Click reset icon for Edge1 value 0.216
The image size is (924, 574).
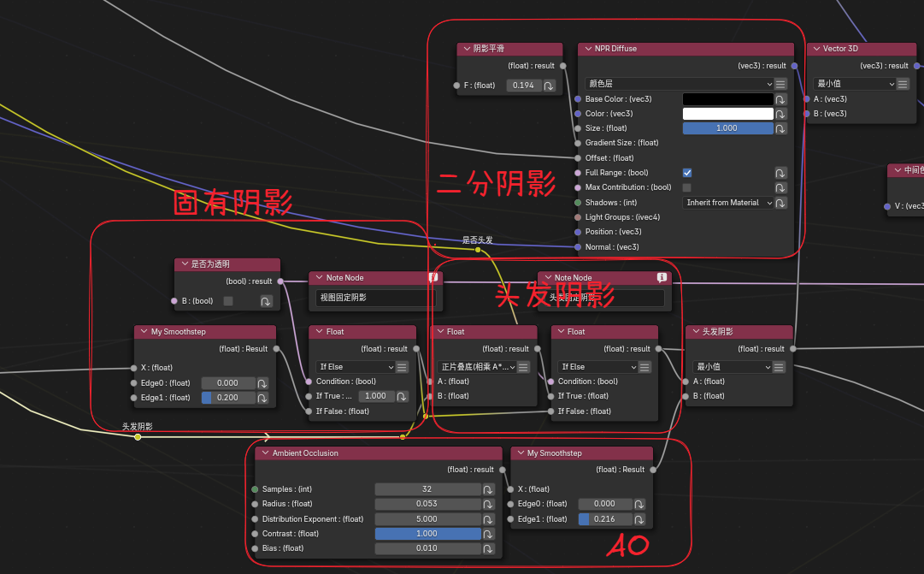639,519
